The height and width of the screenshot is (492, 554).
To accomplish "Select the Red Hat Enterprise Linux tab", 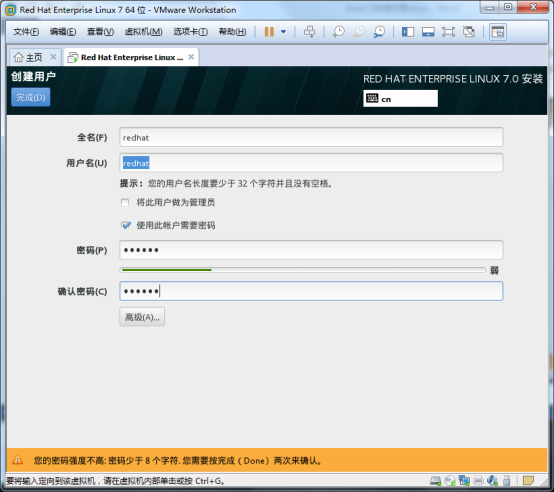I will click(132, 57).
